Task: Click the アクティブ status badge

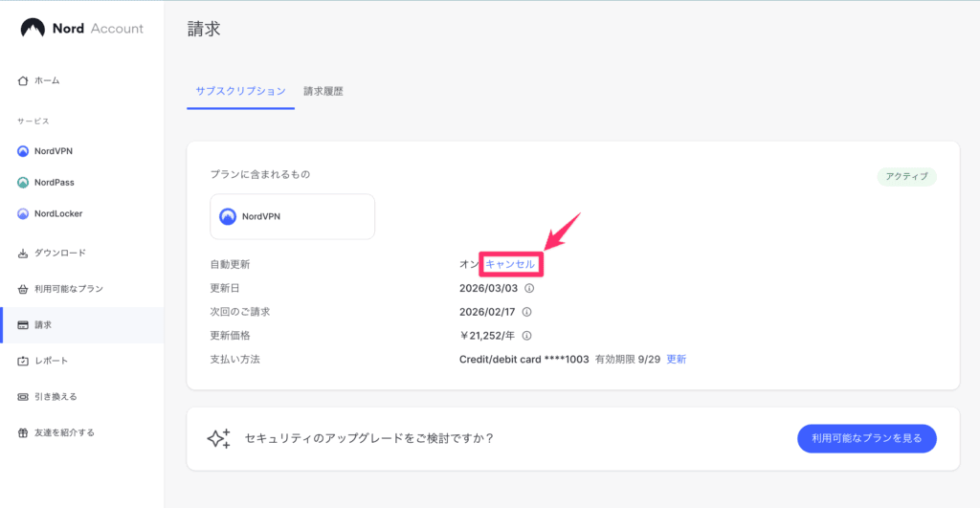Action: [x=907, y=177]
